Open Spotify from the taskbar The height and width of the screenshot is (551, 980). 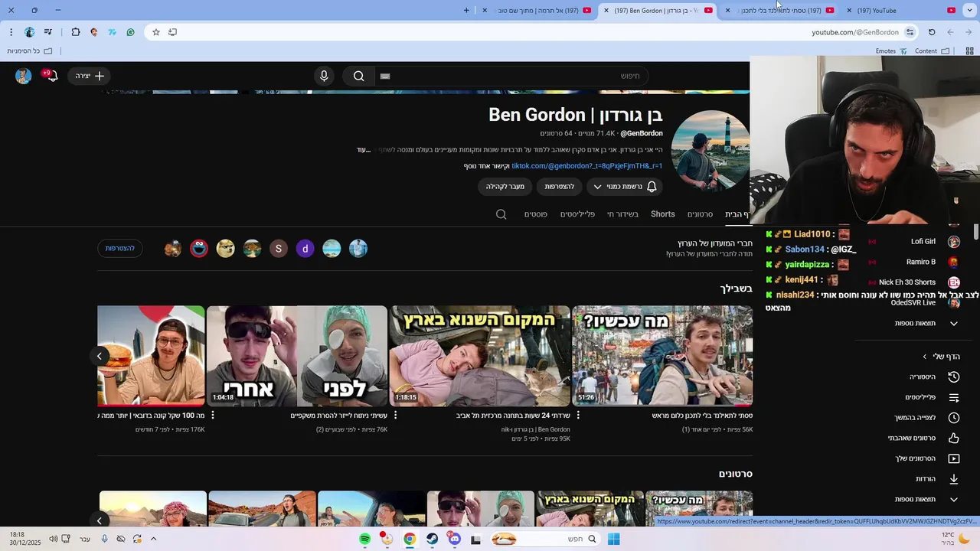pos(365,539)
